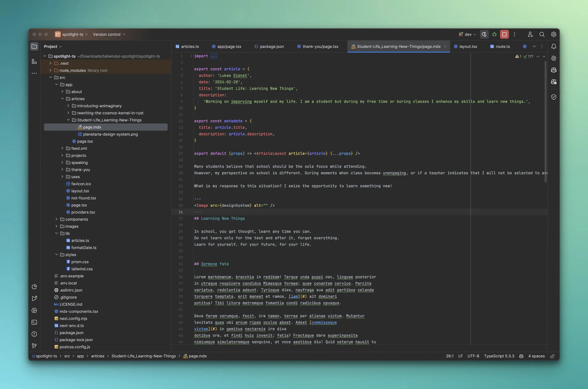Image resolution: width=588 pixels, height=389 pixels.
Task: Open IDE settings gear icon
Action: pos(553,34)
